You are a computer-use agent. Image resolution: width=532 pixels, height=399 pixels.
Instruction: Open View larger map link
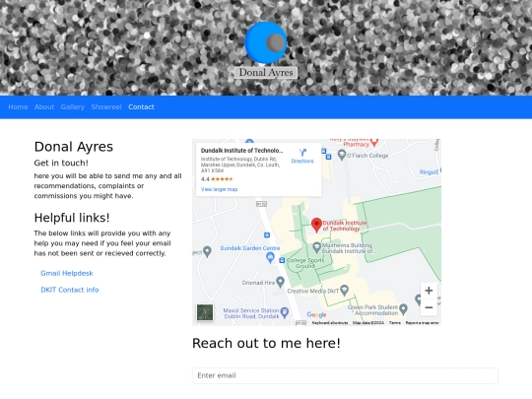click(219, 189)
